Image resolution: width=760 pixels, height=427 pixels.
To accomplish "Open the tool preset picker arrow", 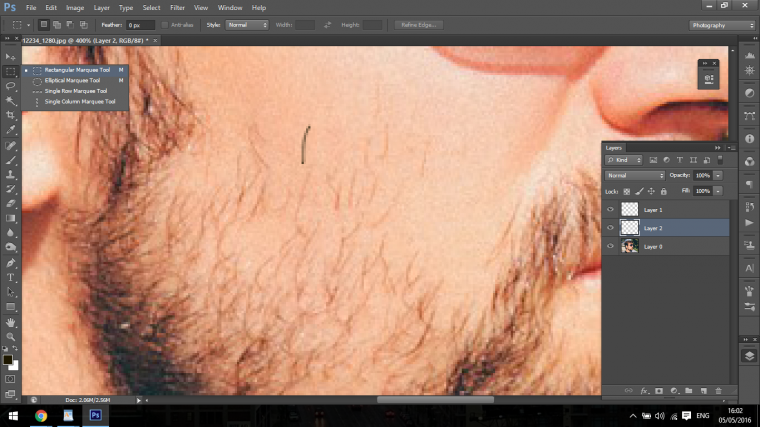I will click(x=28, y=25).
